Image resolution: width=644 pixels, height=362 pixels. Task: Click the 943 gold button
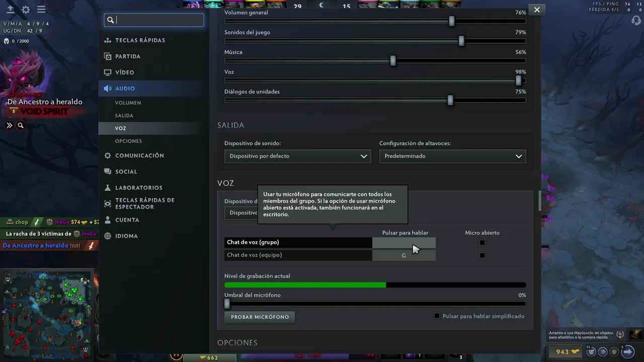click(566, 352)
